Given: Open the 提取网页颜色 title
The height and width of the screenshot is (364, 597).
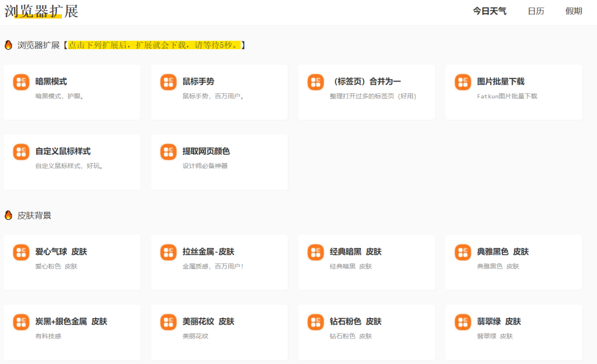Looking at the screenshot, I should 206,151.
